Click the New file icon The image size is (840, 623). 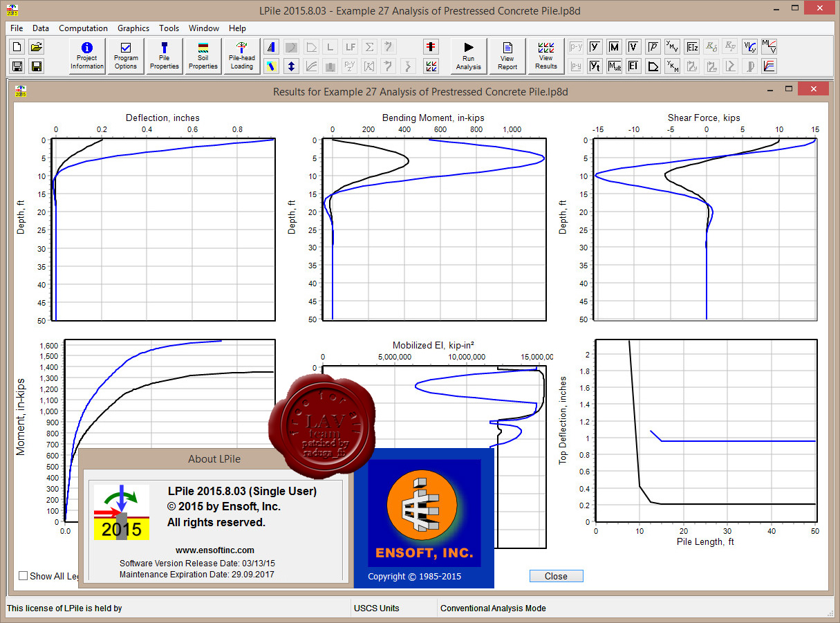point(18,47)
